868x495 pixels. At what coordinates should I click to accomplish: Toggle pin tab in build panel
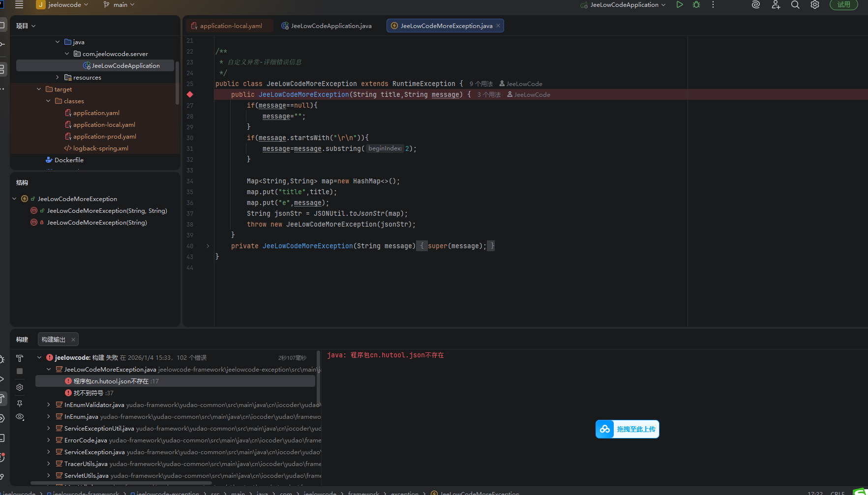(x=20, y=404)
